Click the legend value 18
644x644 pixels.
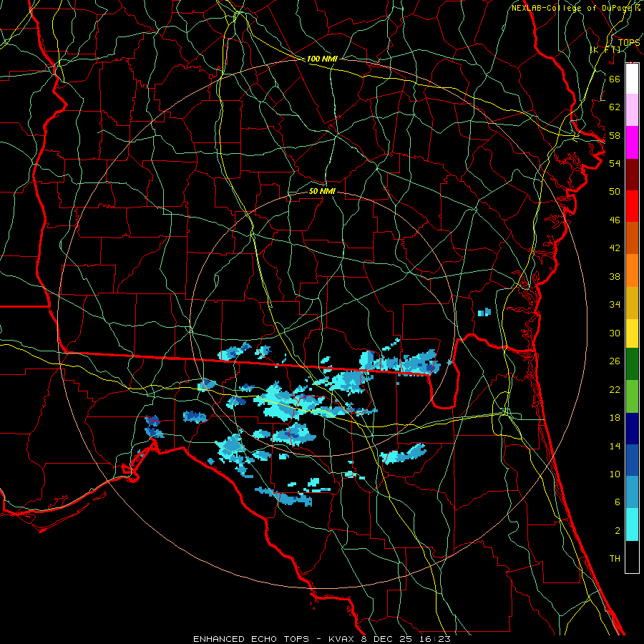tap(615, 418)
